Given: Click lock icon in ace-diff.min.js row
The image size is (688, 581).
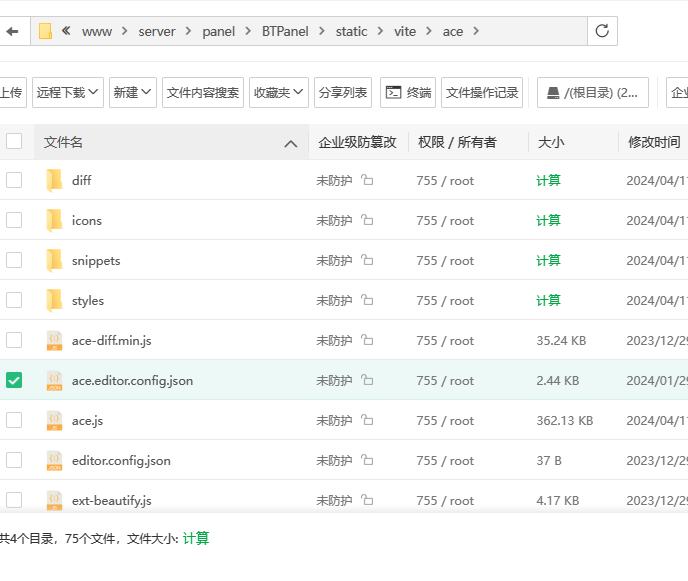Looking at the screenshot, I should 367,340.
